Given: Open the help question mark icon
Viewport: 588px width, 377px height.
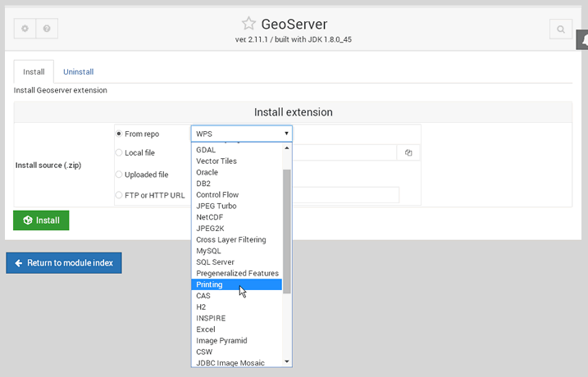Looking at the screenshot, I should point(47,29).
